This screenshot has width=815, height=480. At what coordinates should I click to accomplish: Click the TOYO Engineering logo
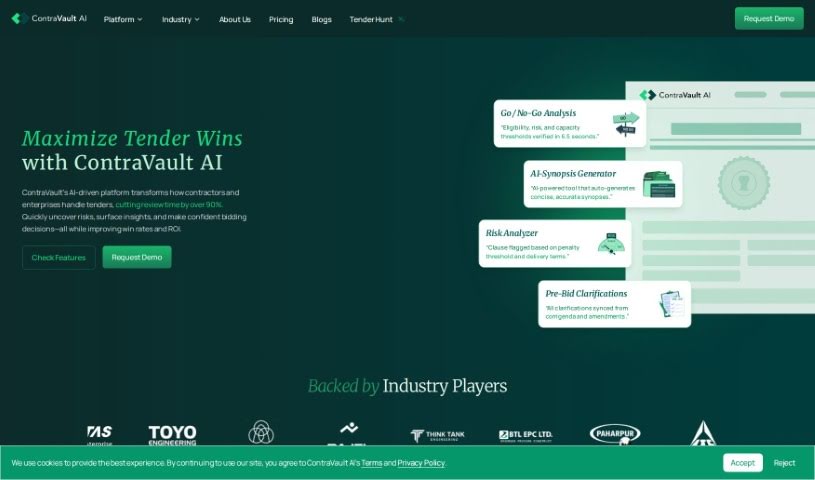tap(172, 435)
